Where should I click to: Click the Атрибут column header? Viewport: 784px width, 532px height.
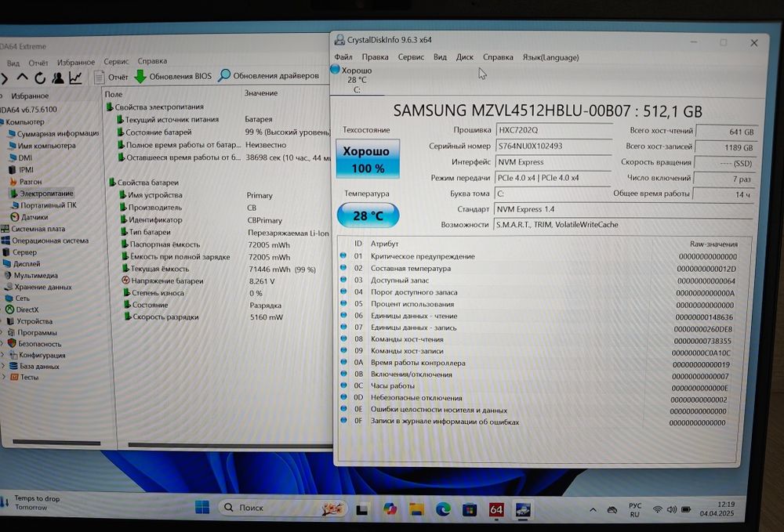pyautogui.click(x=384, y=244)
